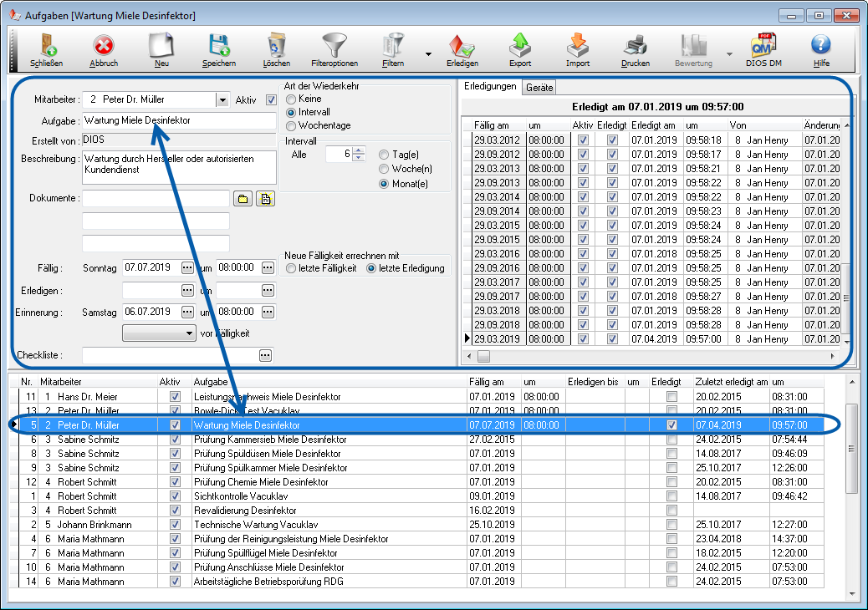Toggle Erledigt checkbox for Arbeitstägliche Betriebsprüfung RDG

tap(672, 582)
